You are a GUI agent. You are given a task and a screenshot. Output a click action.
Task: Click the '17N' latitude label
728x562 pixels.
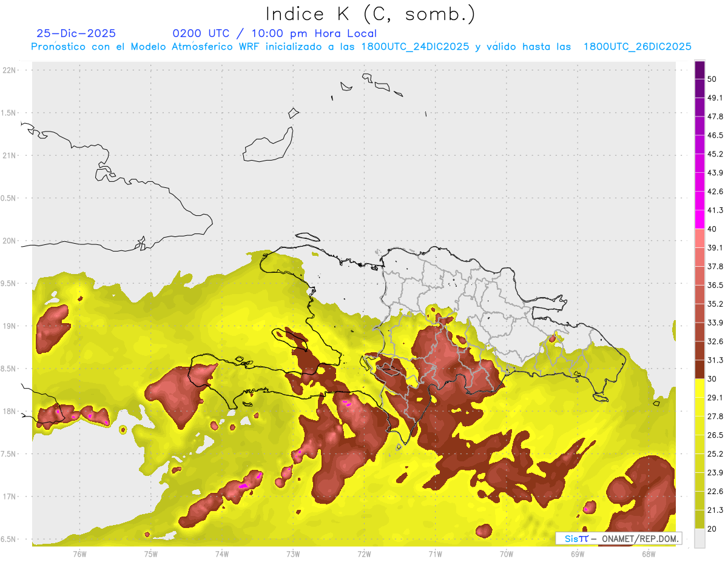point(9,497)
